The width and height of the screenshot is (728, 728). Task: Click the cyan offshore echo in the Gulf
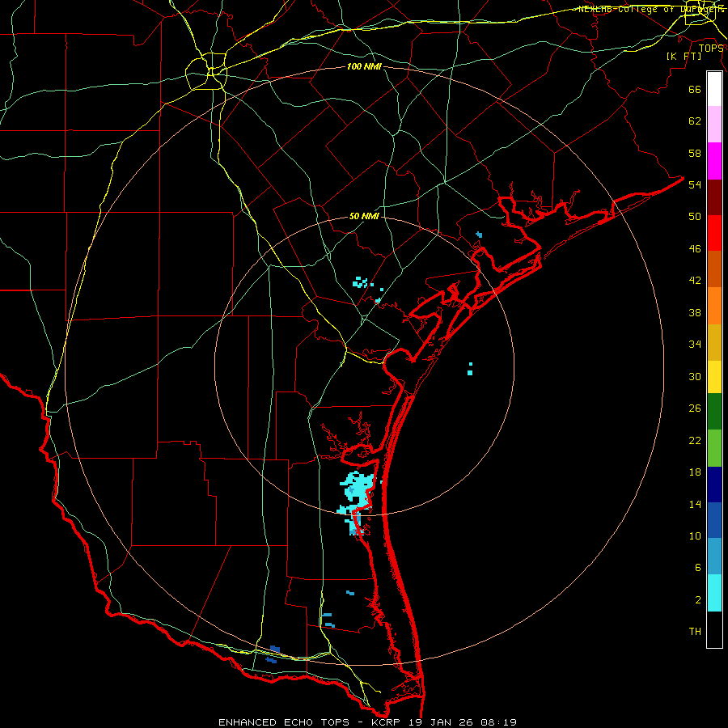[470, 370]
